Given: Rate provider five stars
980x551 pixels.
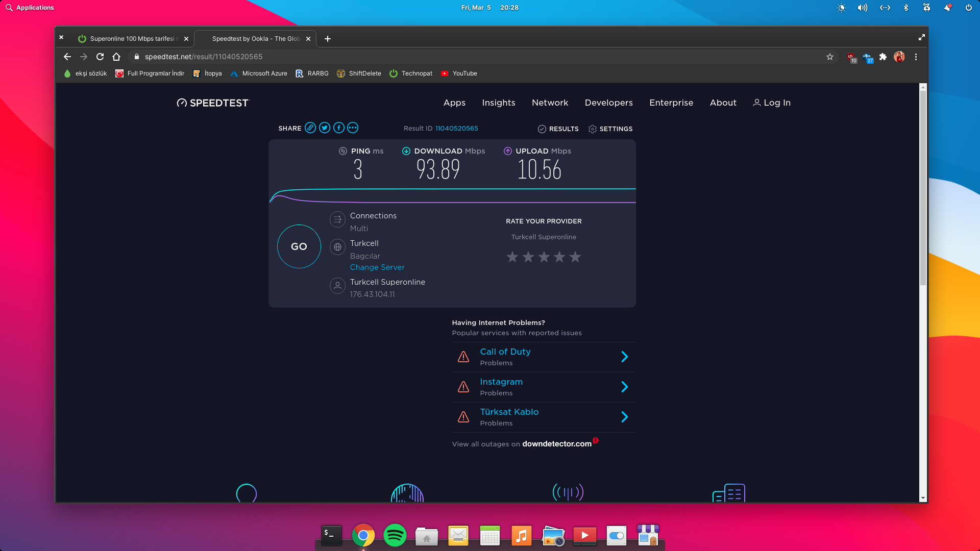Looking at the screenshot, I should [x=575, y=257].
